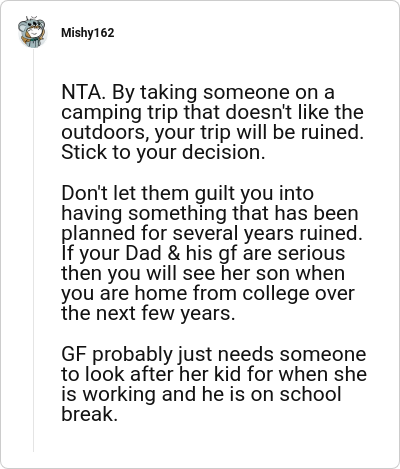Viewport: 400px width, 469px height.
Task: Click the line 'is working and he is on school'
Action: click(201, 394)
